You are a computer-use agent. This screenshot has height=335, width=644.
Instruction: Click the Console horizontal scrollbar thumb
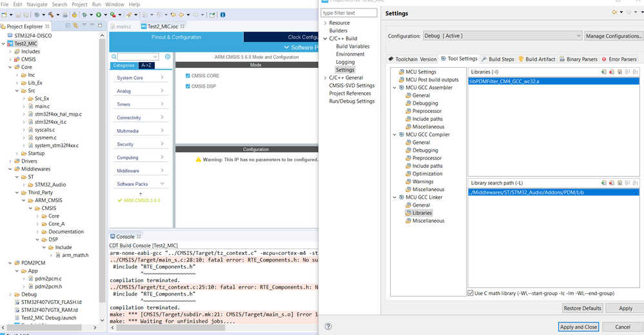[x=170, y=328]
